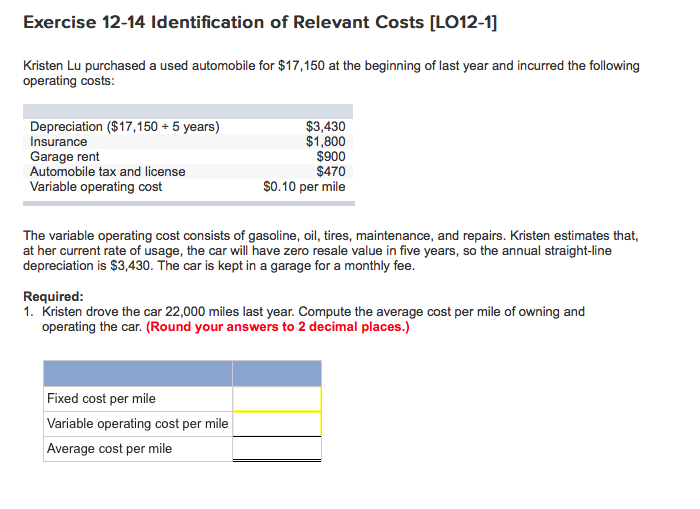Click the 'Garage rent' row label
The image size is (700, 509).
click(65, 157)
